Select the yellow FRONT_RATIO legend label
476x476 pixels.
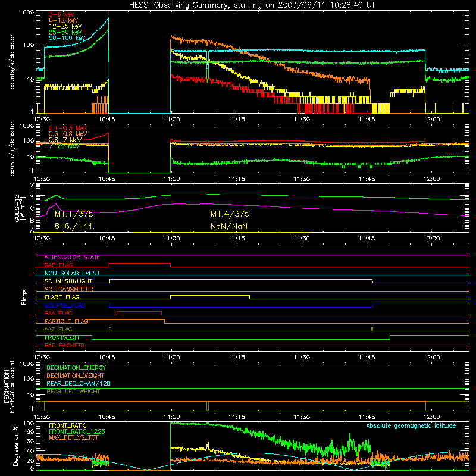tap(68, 425)
